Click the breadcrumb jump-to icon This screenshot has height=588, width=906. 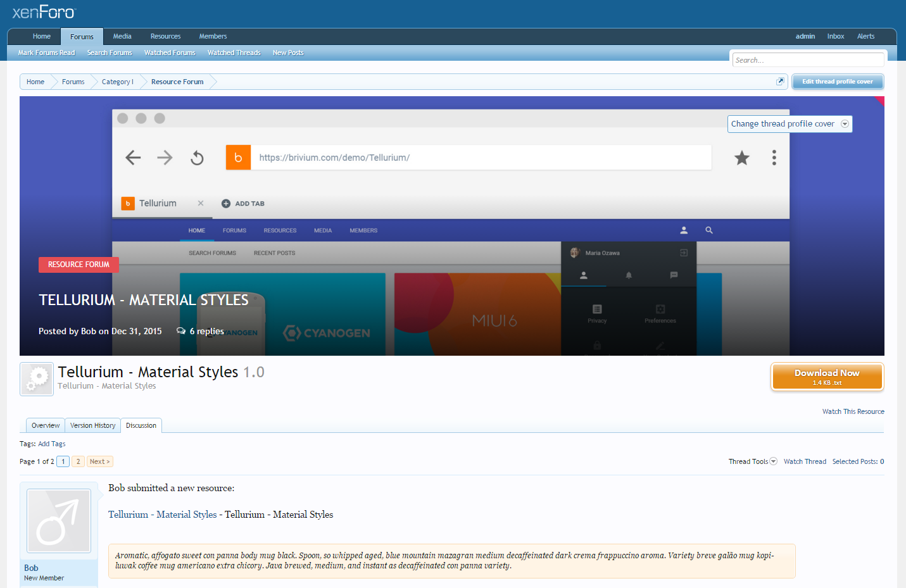pyautogui.click(x=780, y=81)
